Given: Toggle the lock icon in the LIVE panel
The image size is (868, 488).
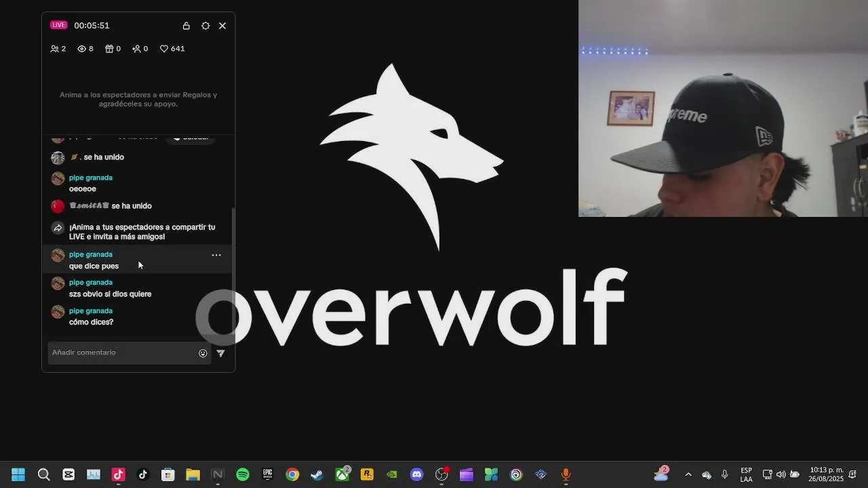Looking at the screenshot, I should coord(186,26).
